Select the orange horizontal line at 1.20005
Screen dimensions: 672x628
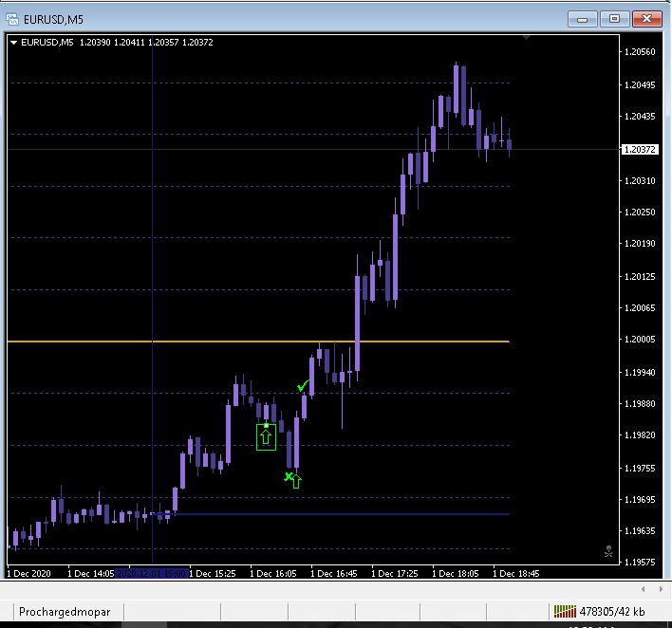click(258, 342)
